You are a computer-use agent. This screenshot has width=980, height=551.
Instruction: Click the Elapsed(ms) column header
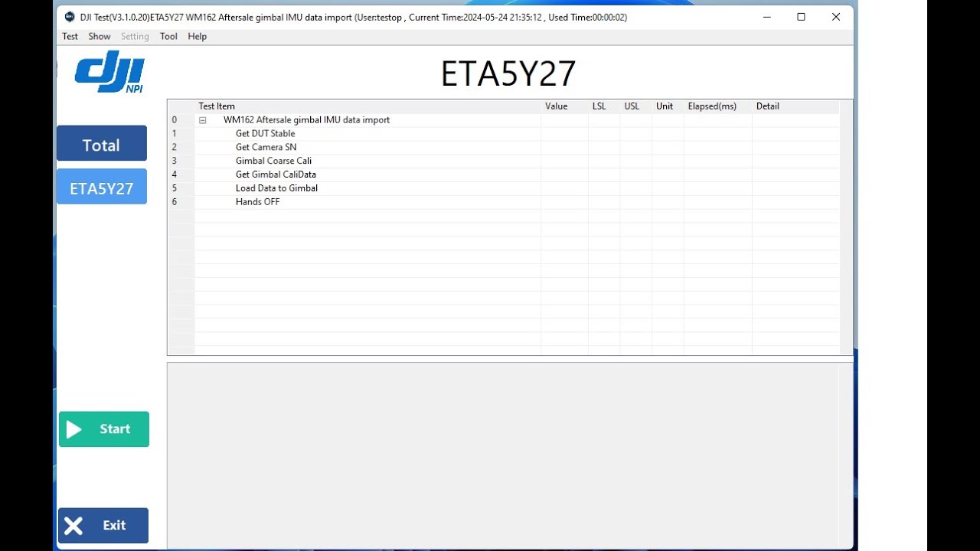pos(718,106)
